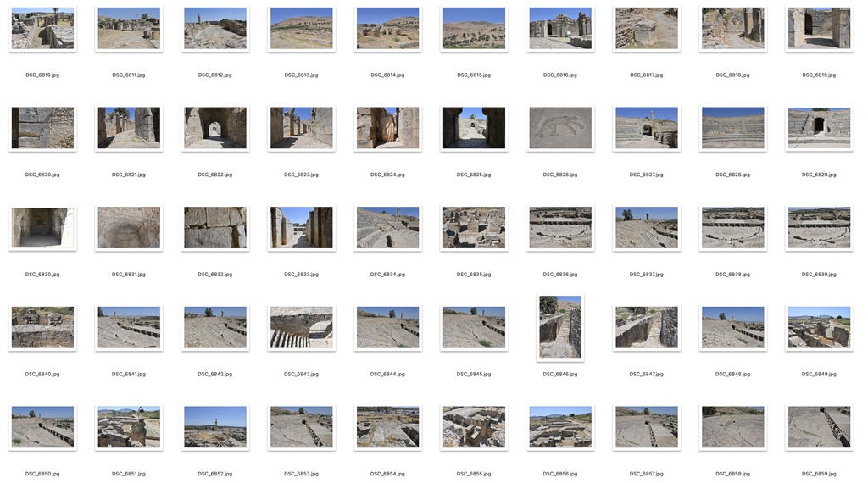Select the DSC_6855.jpg thumbnail
Viewport: 868px width, 483px height.
[x=475, y=426]
